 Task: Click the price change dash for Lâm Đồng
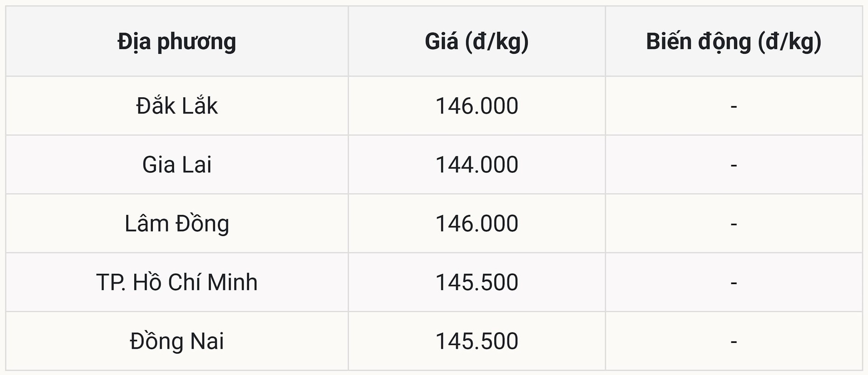pos(733,224)
